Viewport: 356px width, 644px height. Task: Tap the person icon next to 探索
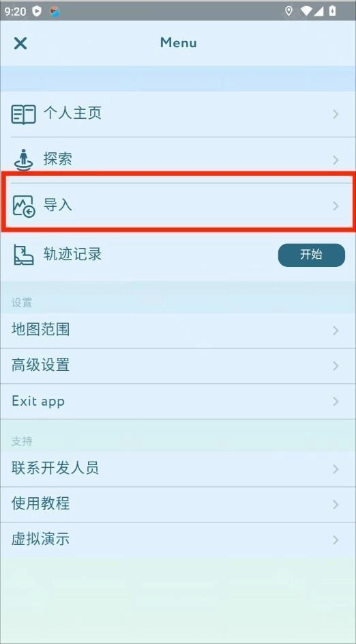pyautogui.click(x=23, y=160)
